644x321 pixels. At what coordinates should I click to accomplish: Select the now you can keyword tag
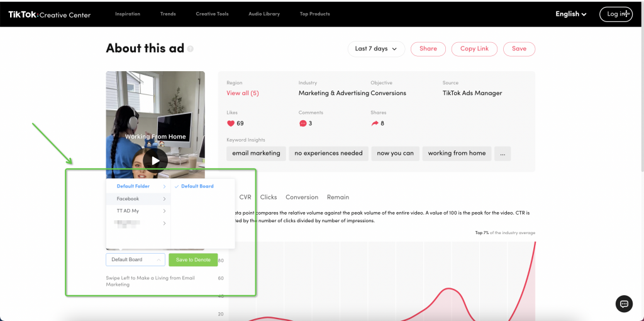coord(395,154)
